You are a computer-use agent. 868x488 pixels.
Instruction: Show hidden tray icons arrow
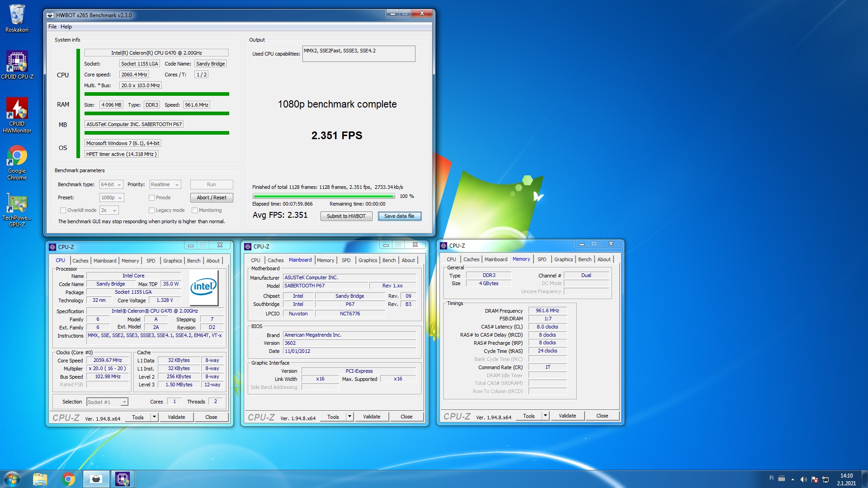tap(793, 479)
